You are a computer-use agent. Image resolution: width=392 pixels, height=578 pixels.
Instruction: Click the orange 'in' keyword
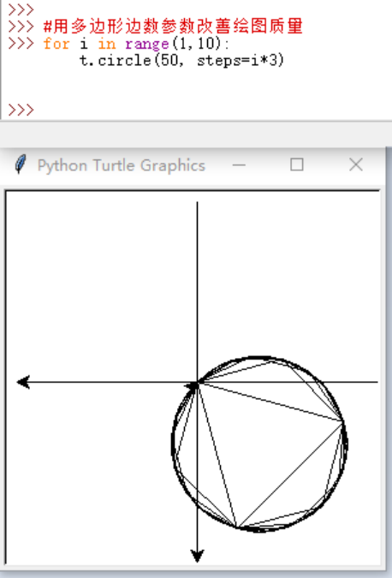tap(107, 44)
